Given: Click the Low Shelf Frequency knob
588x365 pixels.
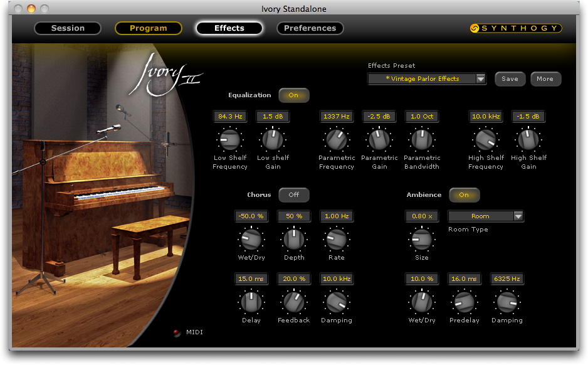Looking at the screenshot, I should pos(230,140).
